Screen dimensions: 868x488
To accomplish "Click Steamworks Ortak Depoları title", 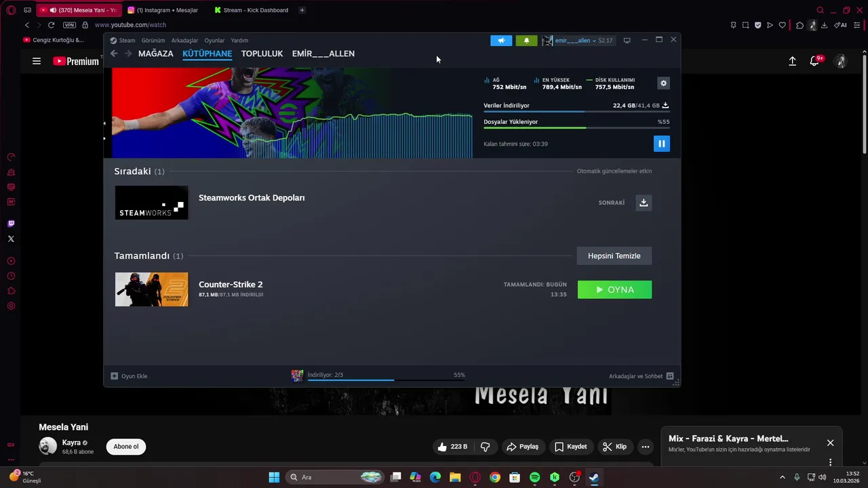I will coord(252,198).
